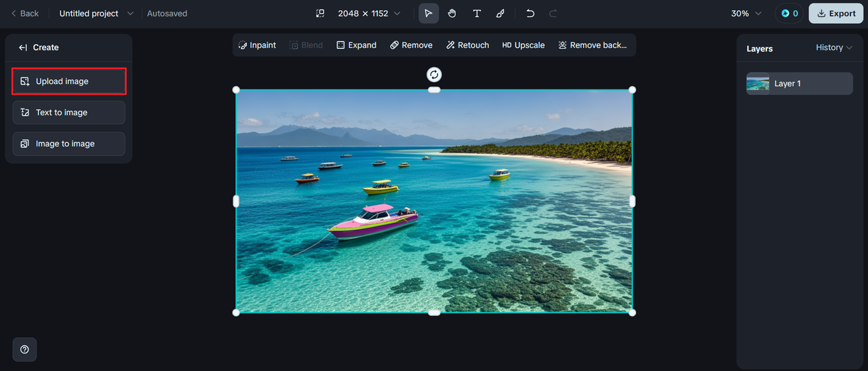Open the Expand tool
868x371 pixels.
[356, 45]
